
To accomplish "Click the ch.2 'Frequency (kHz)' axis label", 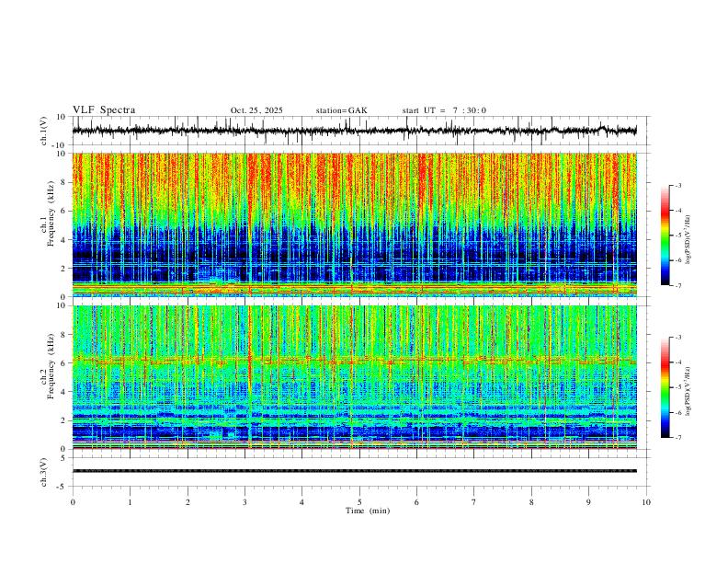I will tap(51, 366).
